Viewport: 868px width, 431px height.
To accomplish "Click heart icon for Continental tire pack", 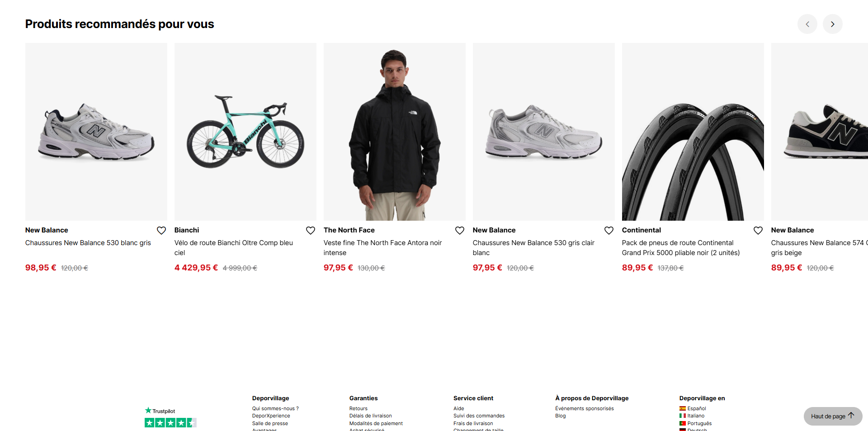I will [758, 231].
